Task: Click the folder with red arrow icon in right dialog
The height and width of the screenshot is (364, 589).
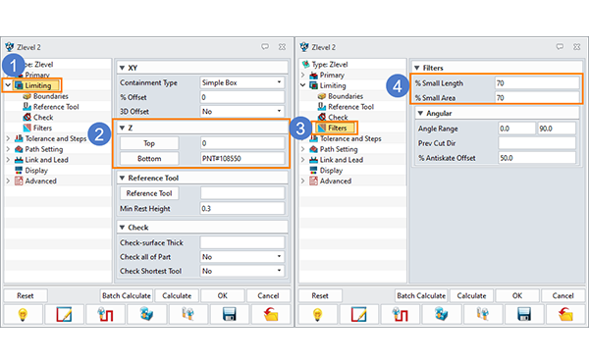Action: (x=565, y=314)
